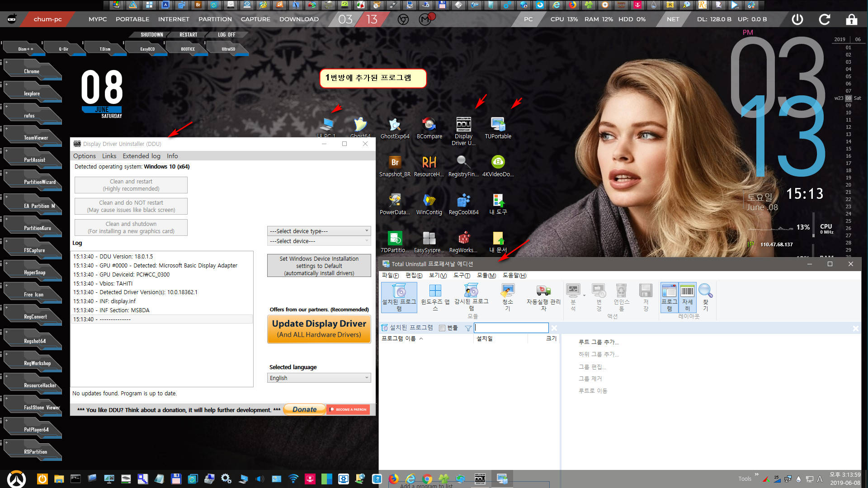
Task: Expand the Analyze (분석) button dropdown arrow
Action: (x=584, y=296)
